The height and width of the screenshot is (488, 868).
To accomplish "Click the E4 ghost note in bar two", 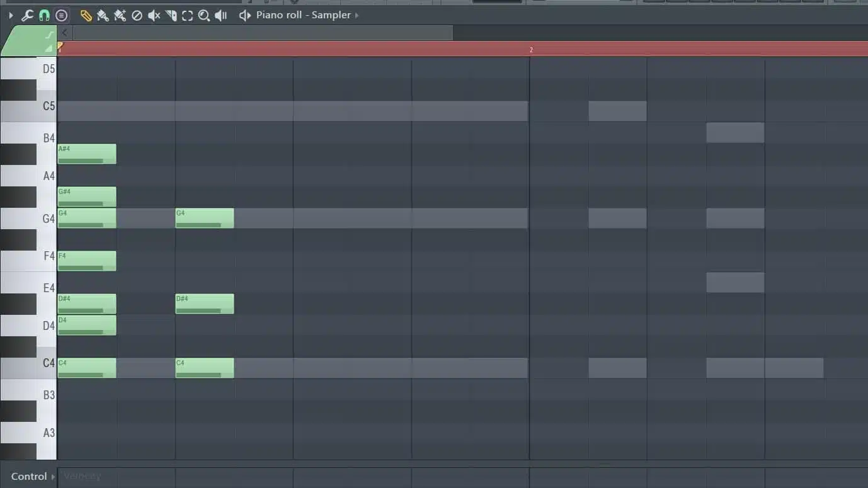I will [x=735, y=283].
